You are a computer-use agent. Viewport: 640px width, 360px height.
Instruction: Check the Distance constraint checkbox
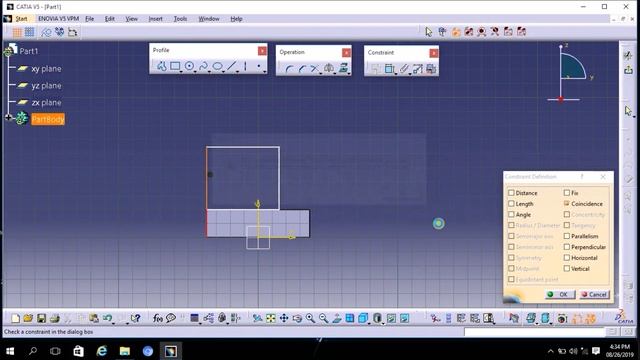click(511, 193)
